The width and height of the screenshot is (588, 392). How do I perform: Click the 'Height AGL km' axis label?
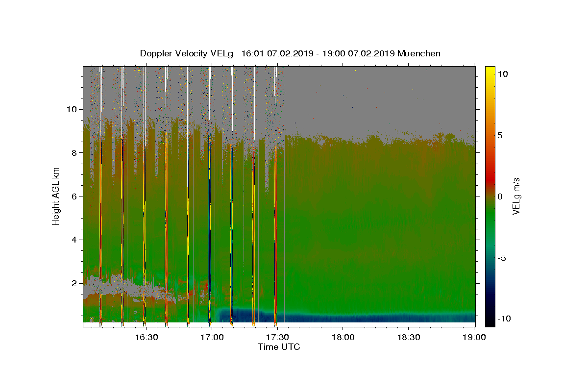point(56,196)
